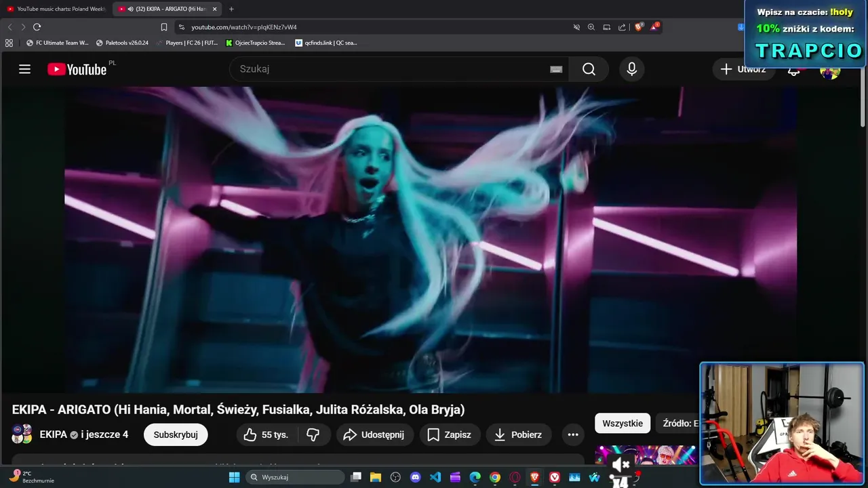Open a new browser tab
868x488 pixels.
pos(231,9)
